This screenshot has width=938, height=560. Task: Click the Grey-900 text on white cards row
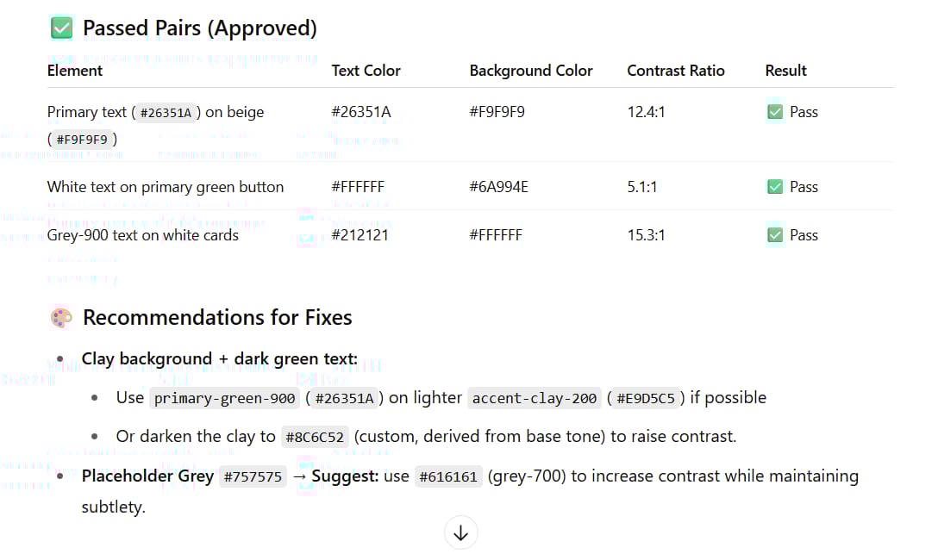coord(470,235)
